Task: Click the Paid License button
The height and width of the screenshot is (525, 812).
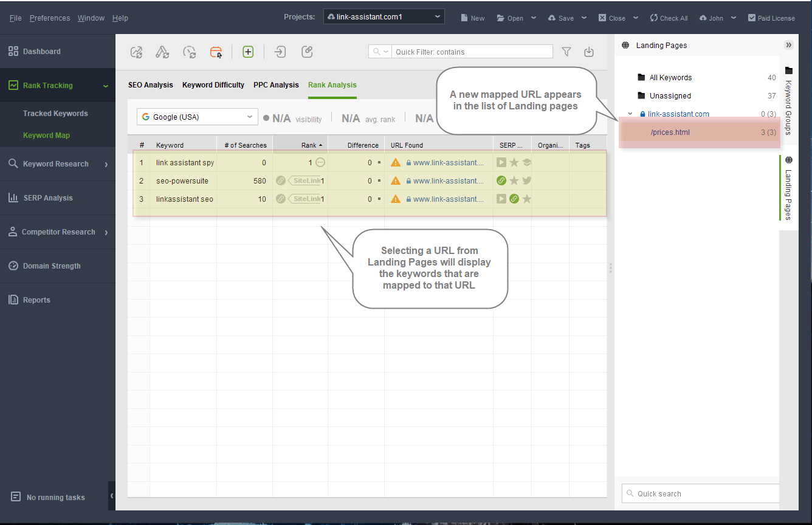Action: pos(771,18)
